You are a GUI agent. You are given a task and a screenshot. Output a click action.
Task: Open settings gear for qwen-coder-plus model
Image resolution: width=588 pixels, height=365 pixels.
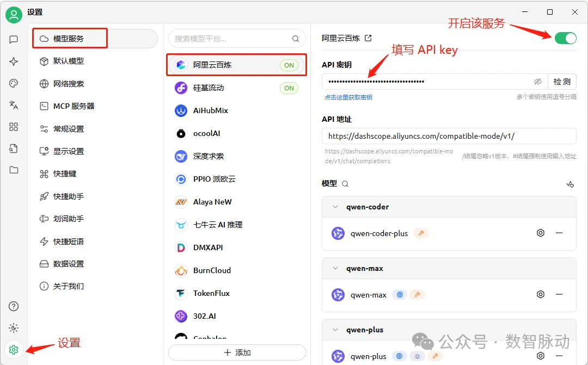pyautogui.click(x=540, y=233)
